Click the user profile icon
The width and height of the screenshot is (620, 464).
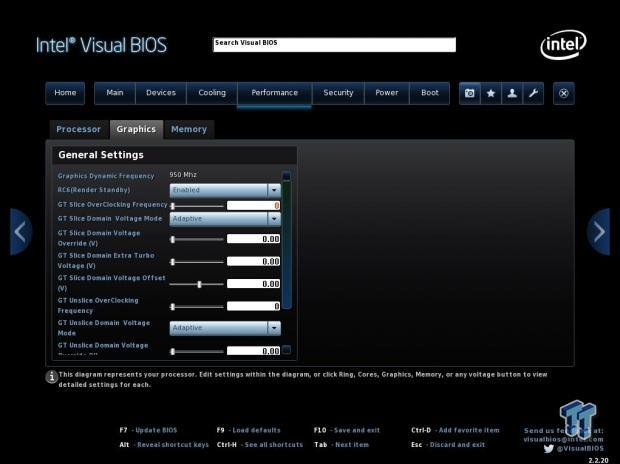point(512,93)
